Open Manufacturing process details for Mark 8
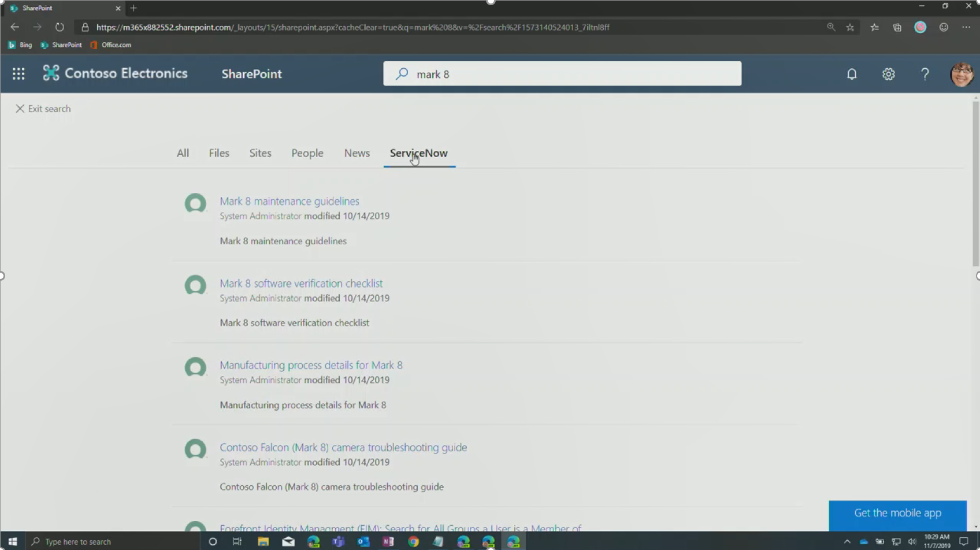The height and width of the screenshot is (550, 980). pos(311,365)
